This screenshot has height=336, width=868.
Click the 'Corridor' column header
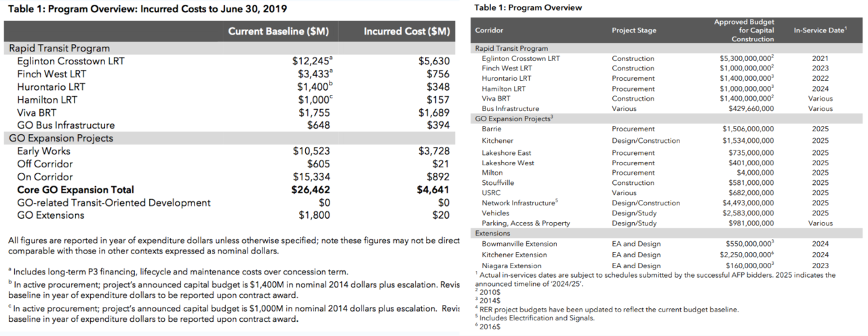[x=489, y=30]
